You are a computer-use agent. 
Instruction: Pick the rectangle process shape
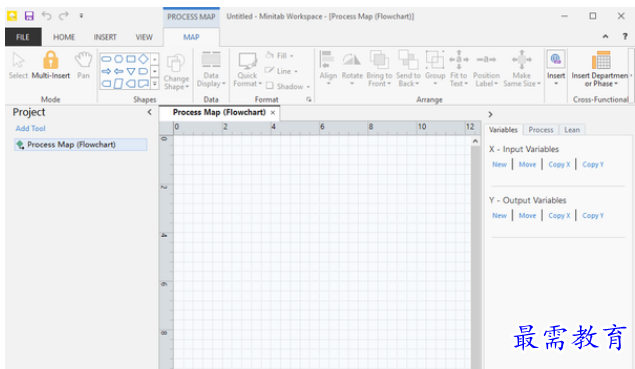click(131, 59)
